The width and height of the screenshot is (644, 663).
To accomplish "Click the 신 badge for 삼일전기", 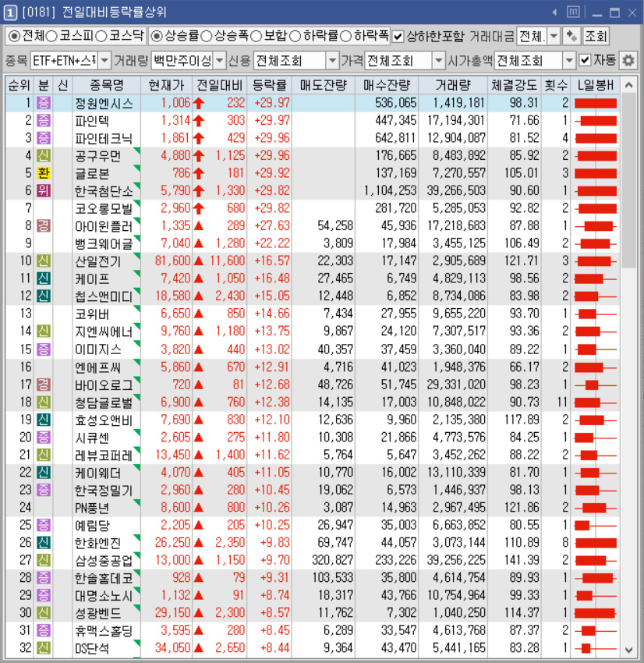I will coord(44,261).
